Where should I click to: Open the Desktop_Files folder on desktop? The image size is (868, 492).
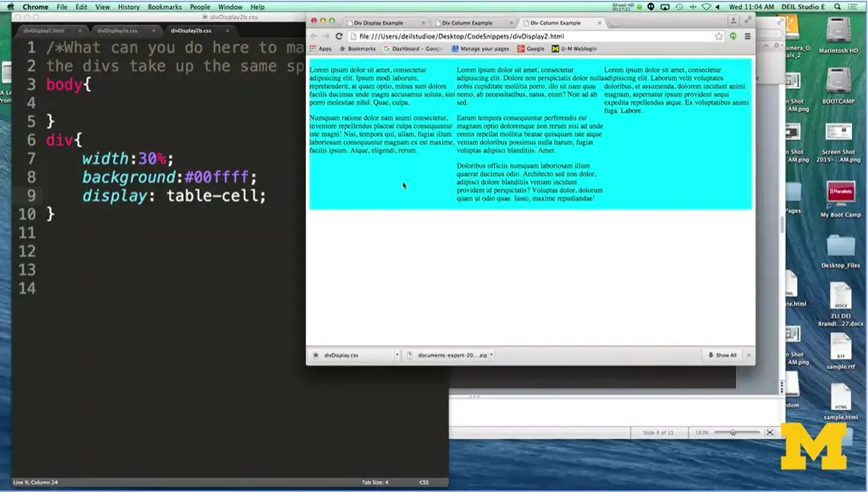(840, 249)
